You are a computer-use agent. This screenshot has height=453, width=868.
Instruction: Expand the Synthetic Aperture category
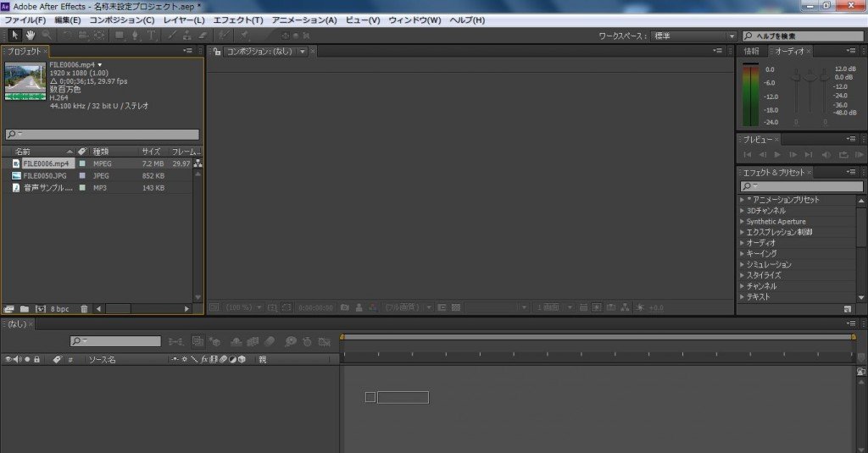pyautogui.click(x=743, y=221)
